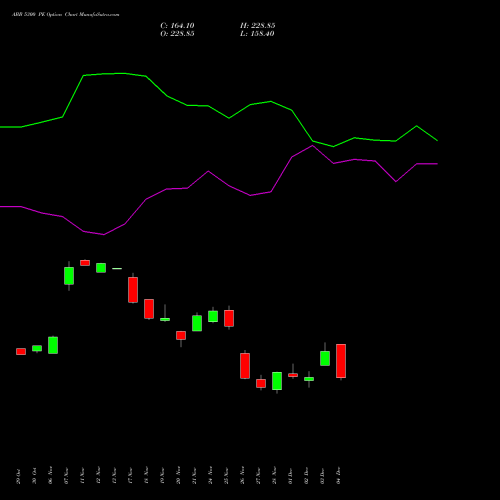500x500 pixels.
Task: Click the green candlestick above 06 Nov
Action: 53,345
